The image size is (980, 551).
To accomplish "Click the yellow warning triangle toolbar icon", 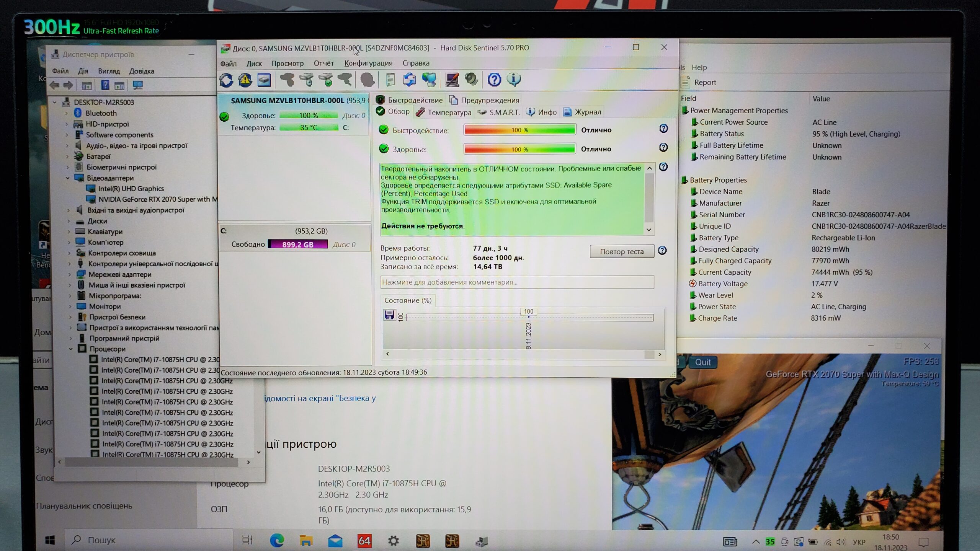I will tap(245, 80).
